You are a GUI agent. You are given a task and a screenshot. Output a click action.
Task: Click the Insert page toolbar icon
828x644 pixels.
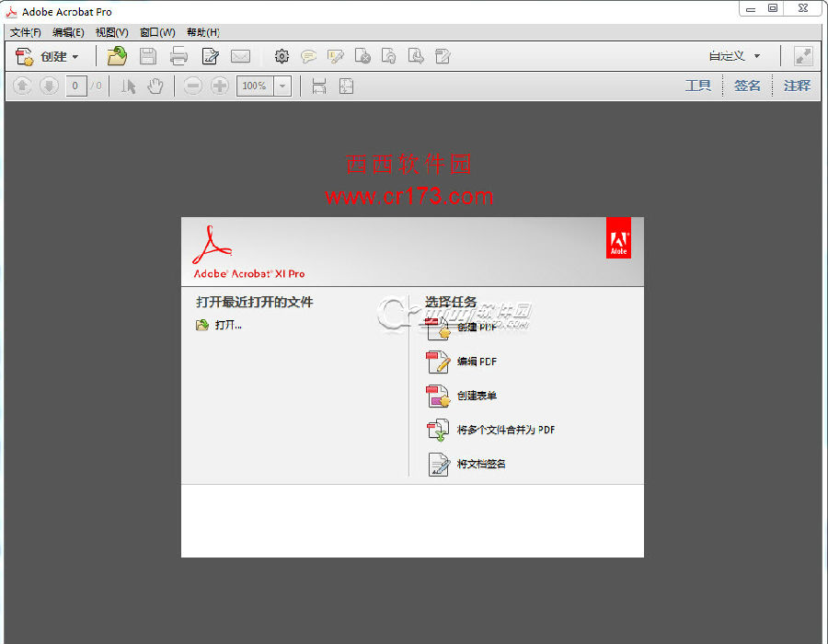click(x=443, y=56)
